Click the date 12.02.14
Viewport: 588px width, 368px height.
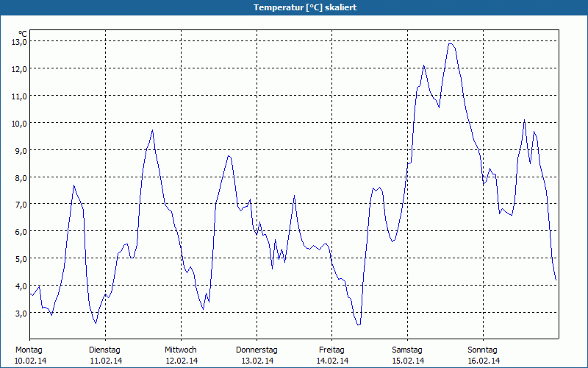(x=182, y=361)
